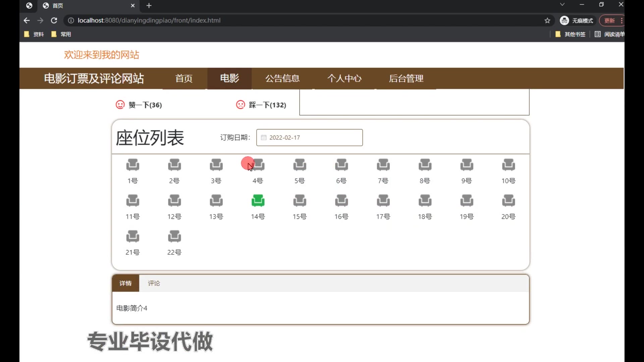Viewport: 644px width, 362px height.
Task: Click the 首页 navigation item
Action: (x=184, y=78)
